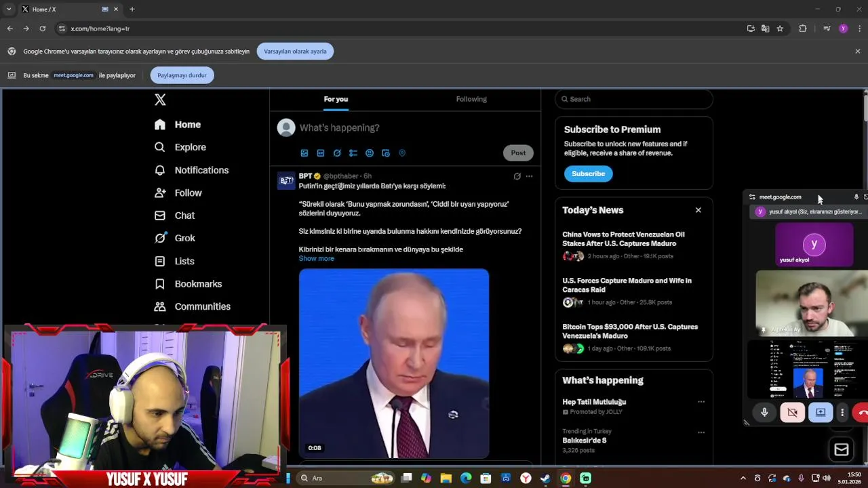The width and height of the screenshot is (868, 488).
Task: Toggle the camera in Meet window
Action: (792, 412)
